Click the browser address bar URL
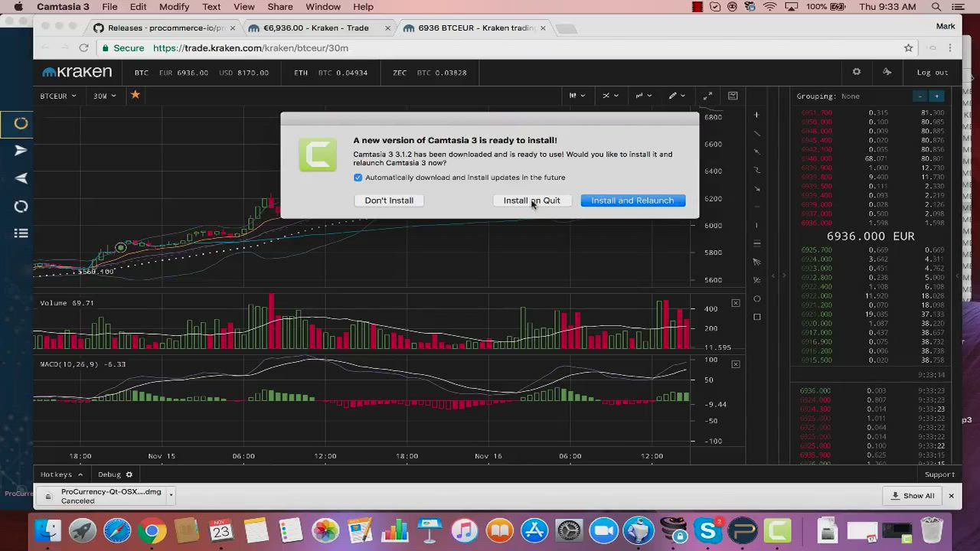The width and height of the screenshot is (980, 551). (250, 48)
